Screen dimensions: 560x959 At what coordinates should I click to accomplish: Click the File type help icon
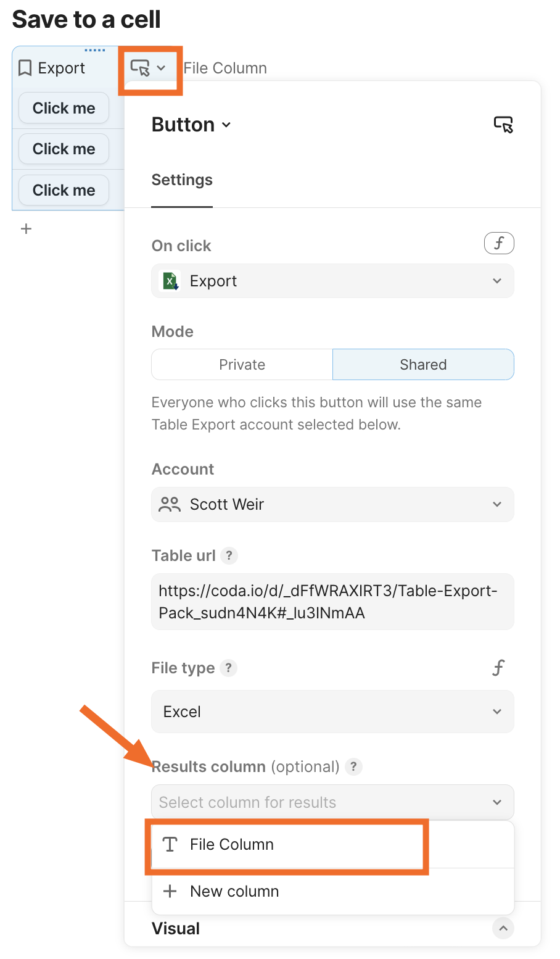coord(228,668)
